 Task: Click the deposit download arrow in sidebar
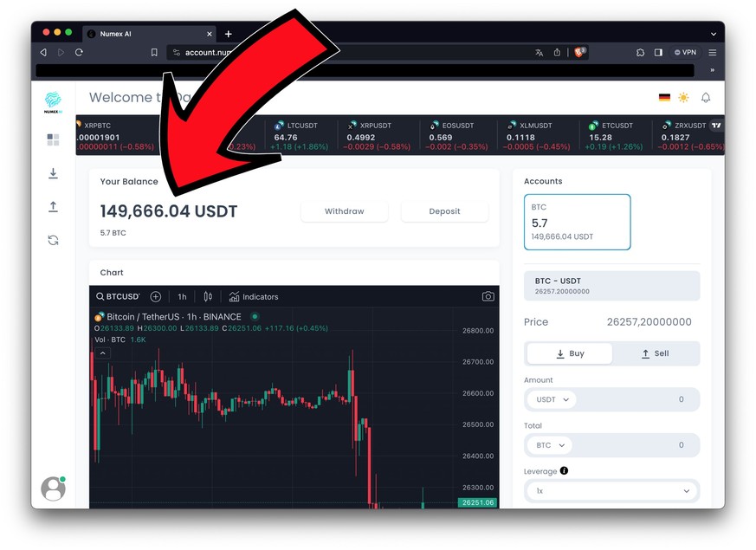click(x=53, y=173)
